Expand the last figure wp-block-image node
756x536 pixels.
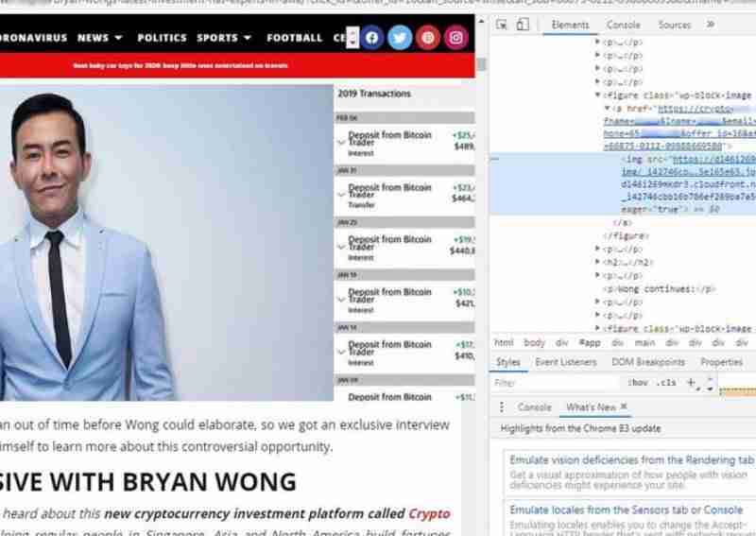[598, 329]
